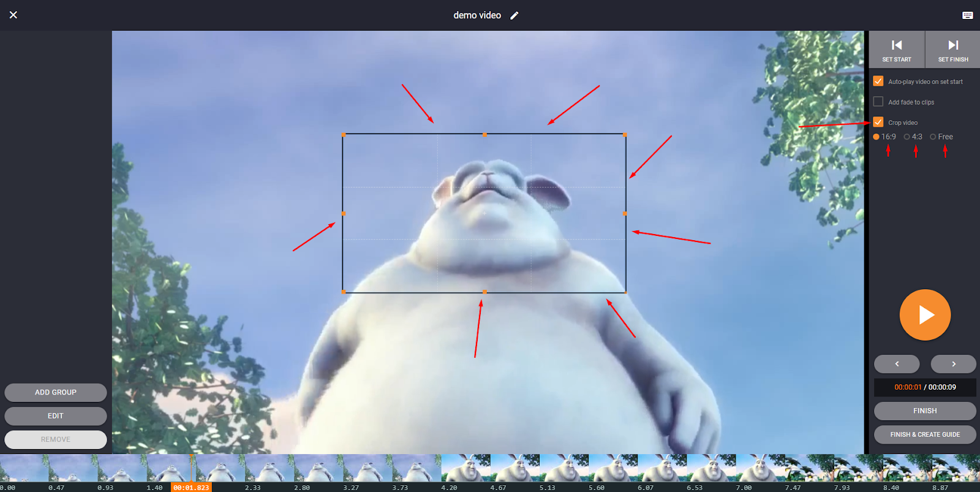Click the top-left crop corner handle
Viewport: 980px width, 492px height.
pos(343,134)
